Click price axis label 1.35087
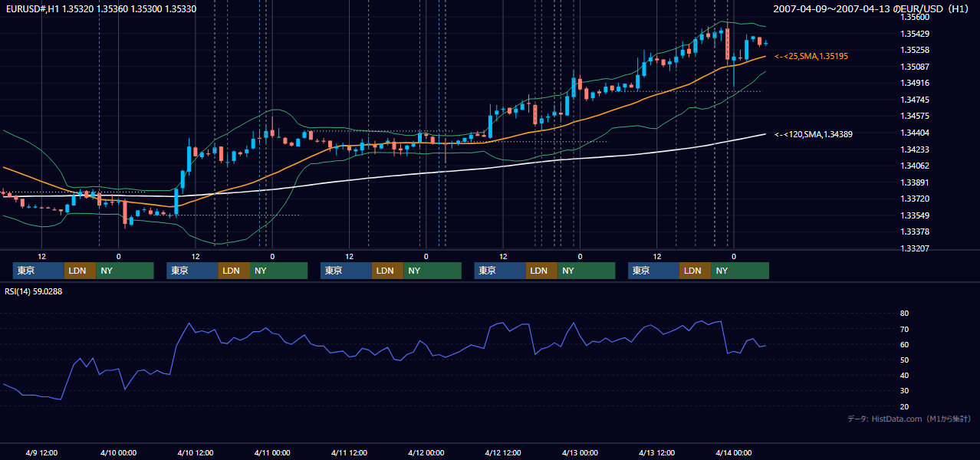980x460 pixels. [915, 67]
